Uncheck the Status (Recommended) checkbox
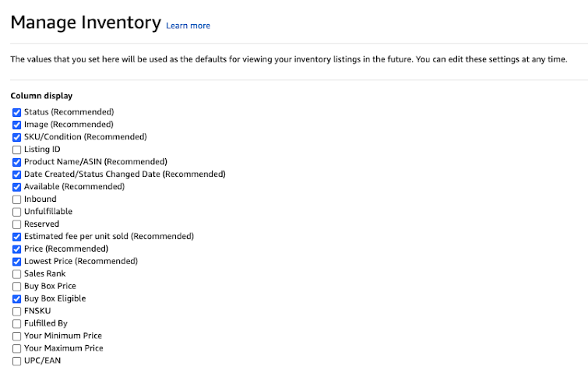The height and width of the screenshot is (381, 588). [x=17, y=112]
